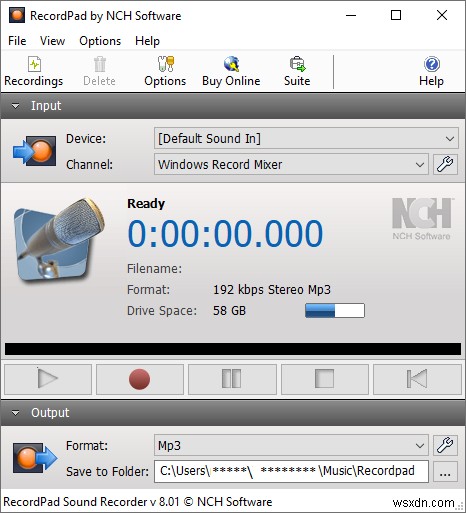Image resolution: width=466 pixels, height=513 pixels.
Task: Click the "Ready" status text
Action: (146, 204)
